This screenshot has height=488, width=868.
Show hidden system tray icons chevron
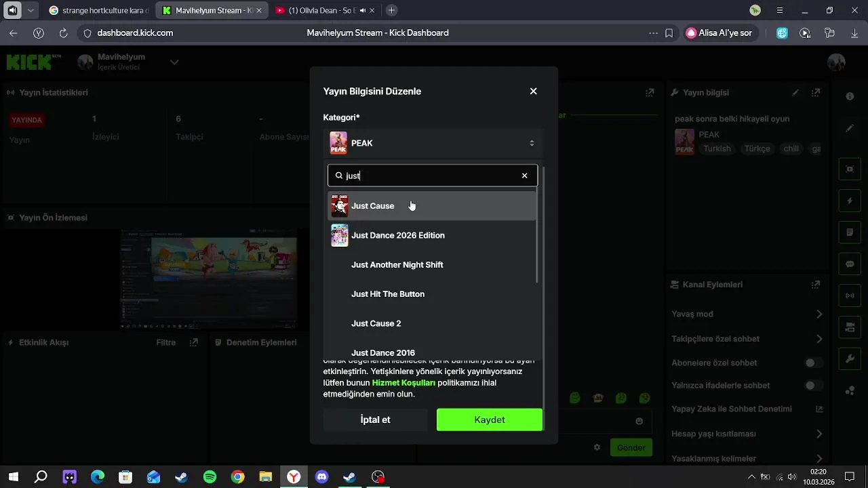(x=751, y=477)
